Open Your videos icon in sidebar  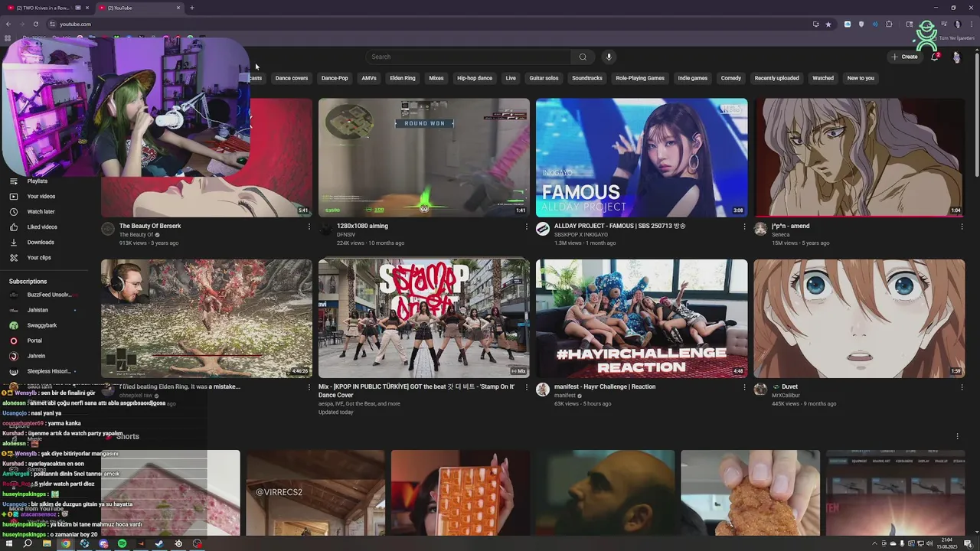click(13, 197)
